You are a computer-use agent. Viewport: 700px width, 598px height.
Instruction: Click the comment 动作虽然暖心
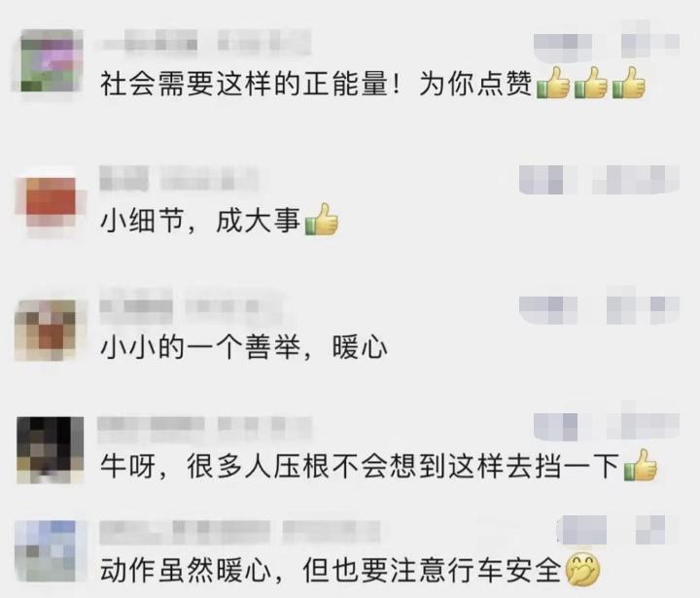point(350,570)
